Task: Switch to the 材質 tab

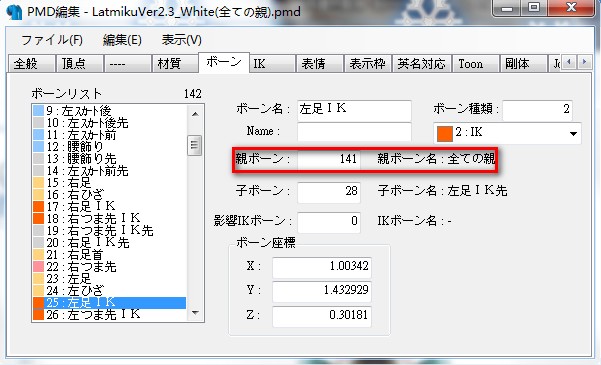Action: point(174,63)
